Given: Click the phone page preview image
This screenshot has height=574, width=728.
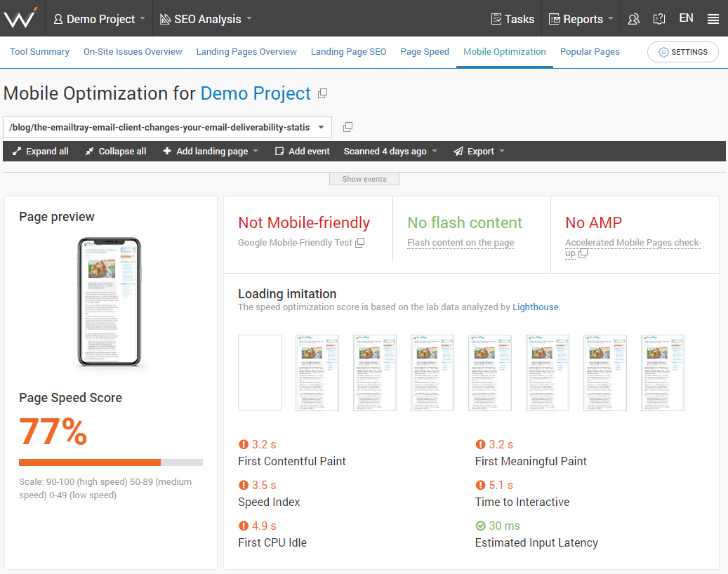Looking at the screenshot, I should 109,302.
